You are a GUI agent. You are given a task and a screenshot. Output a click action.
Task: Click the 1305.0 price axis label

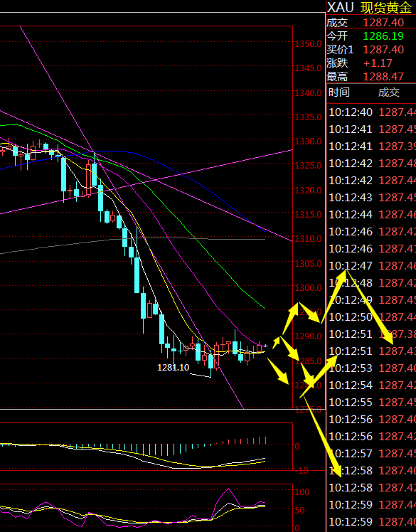point(308,264)
